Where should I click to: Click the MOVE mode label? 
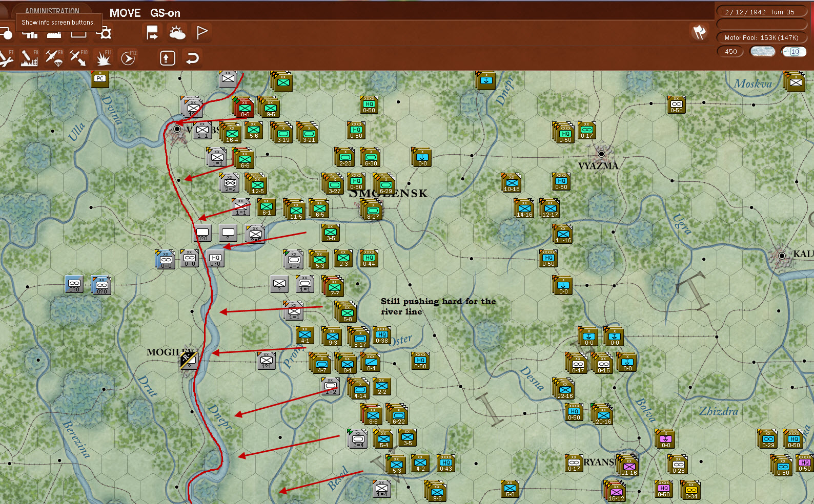point(125,13)
